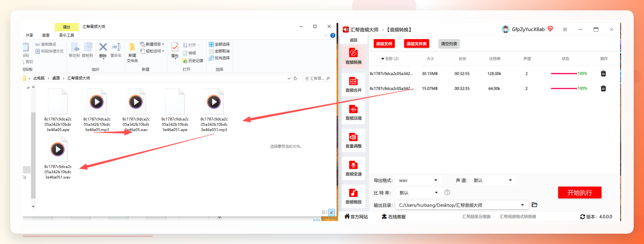644x244 pixels.
Task: Collapse the Explorer ribbon with the chevron
Action: (326, 35)
